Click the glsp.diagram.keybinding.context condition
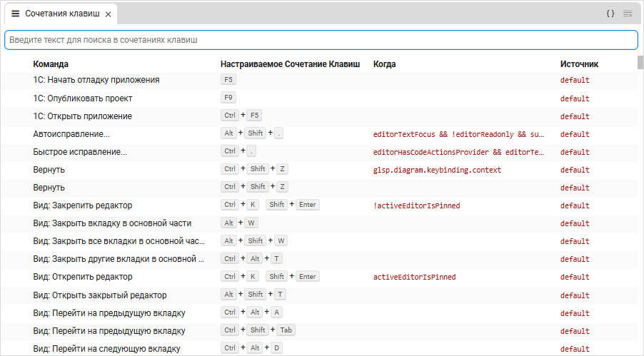Image resolution: width=644 pixels, height=356 pixels. pos(437,170)
